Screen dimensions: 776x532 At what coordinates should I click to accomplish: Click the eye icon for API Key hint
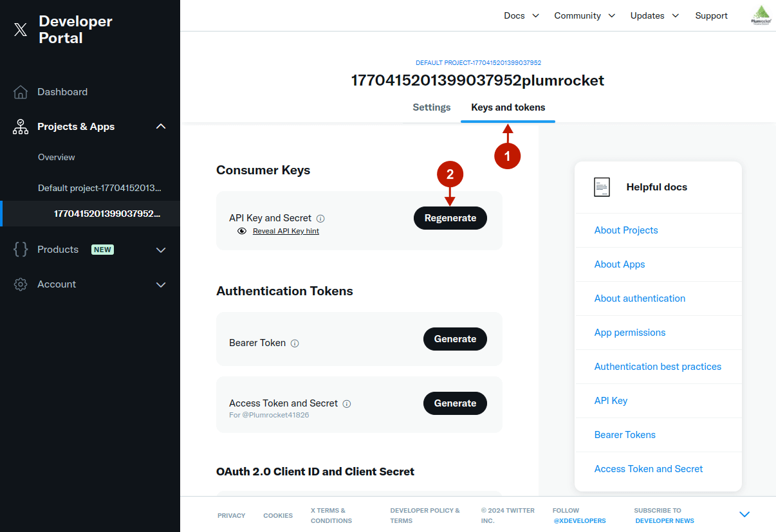242,231
